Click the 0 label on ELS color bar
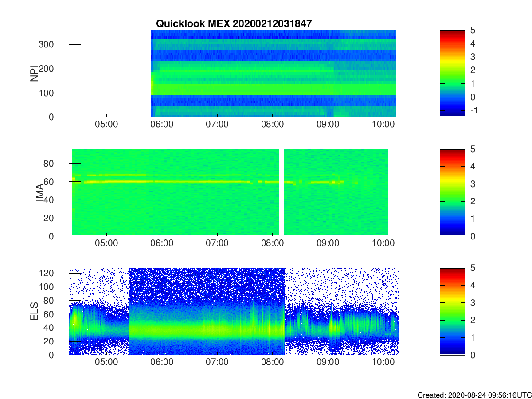The image size is (532, 399). (472, 355)
